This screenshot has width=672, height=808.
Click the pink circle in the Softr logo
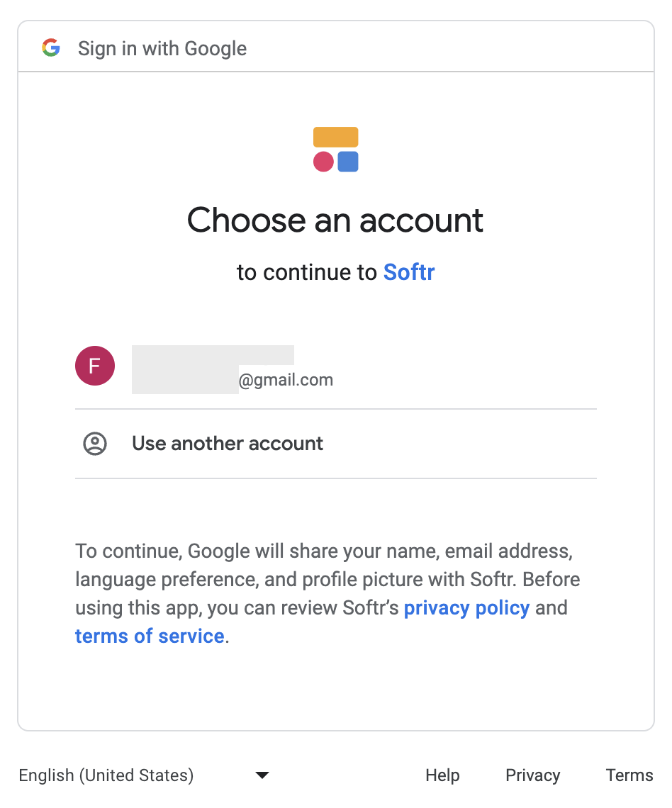pos(324,162)
